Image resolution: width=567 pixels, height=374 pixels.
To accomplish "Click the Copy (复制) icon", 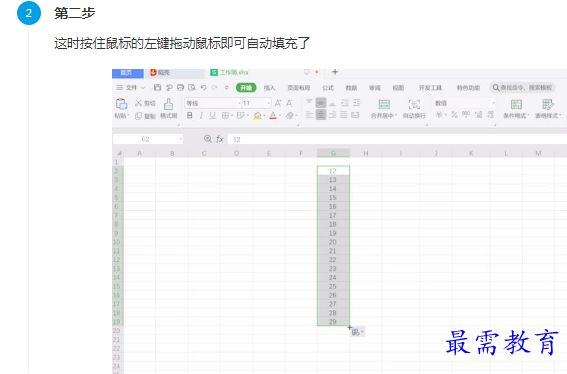I will (x=138, y=116).
